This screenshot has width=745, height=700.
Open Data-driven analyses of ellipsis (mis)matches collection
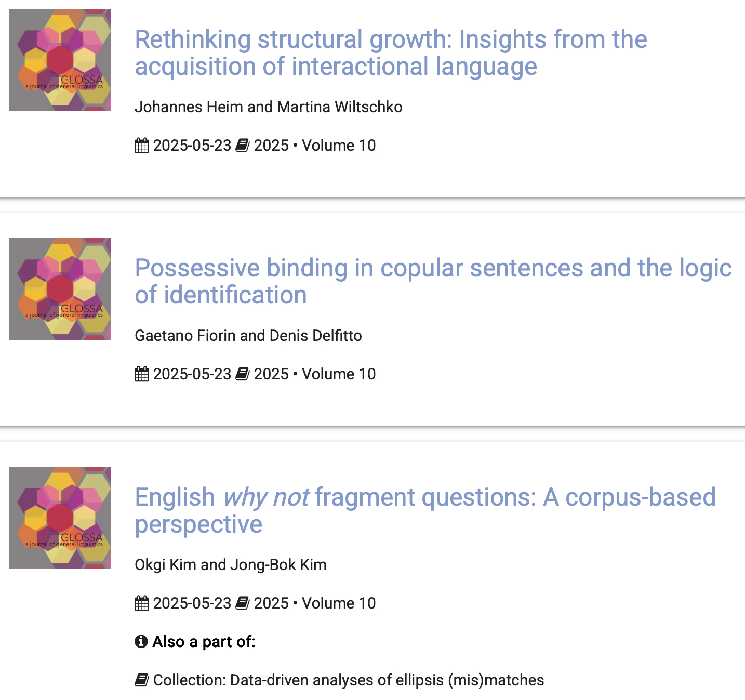pyautogui.click(x=348, y=680)
